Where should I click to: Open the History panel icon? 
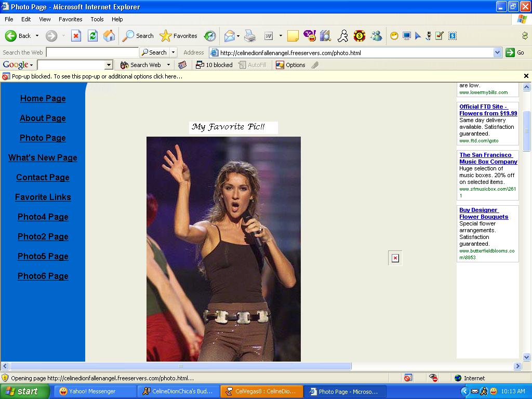[x=210, y=36]
